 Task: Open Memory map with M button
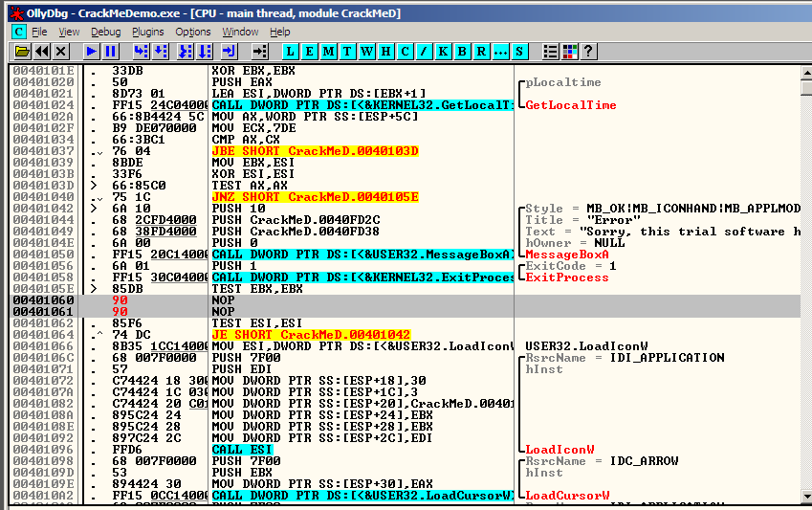point(329,51)
